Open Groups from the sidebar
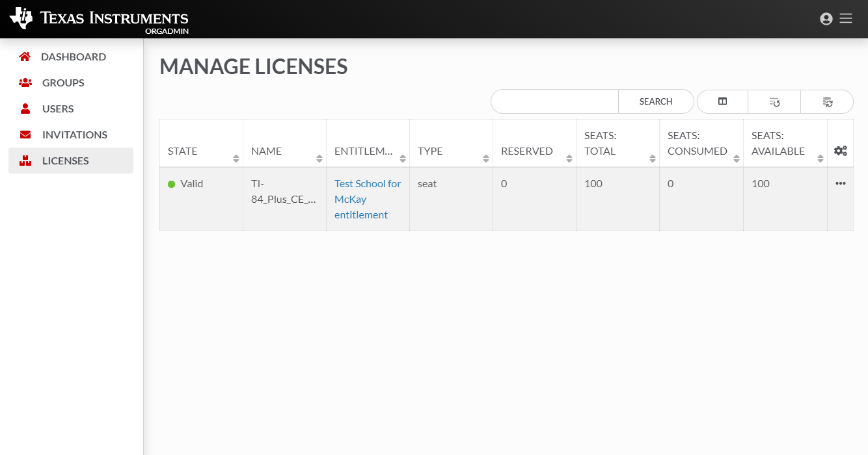 (63, 83)
